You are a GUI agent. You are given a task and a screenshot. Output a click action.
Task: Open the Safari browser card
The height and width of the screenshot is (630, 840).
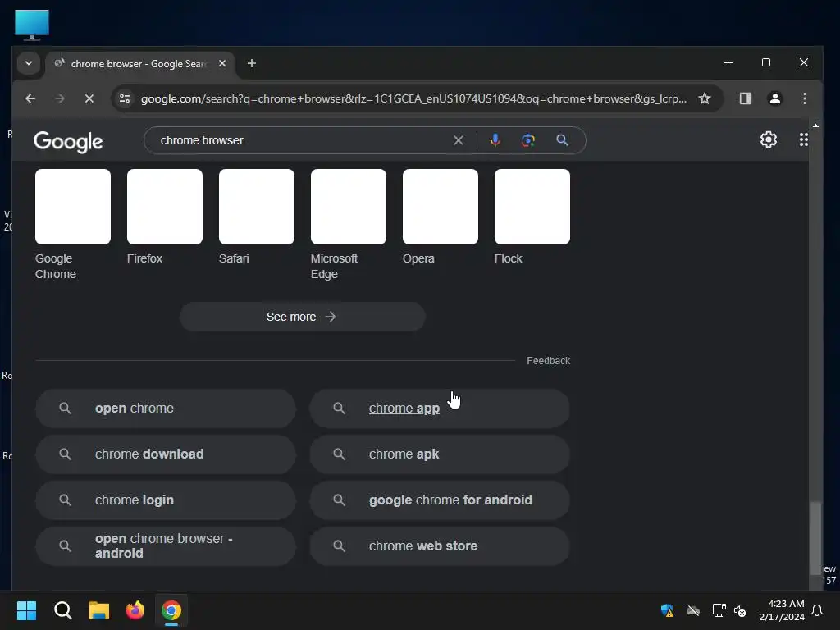(x=257, y=217)
